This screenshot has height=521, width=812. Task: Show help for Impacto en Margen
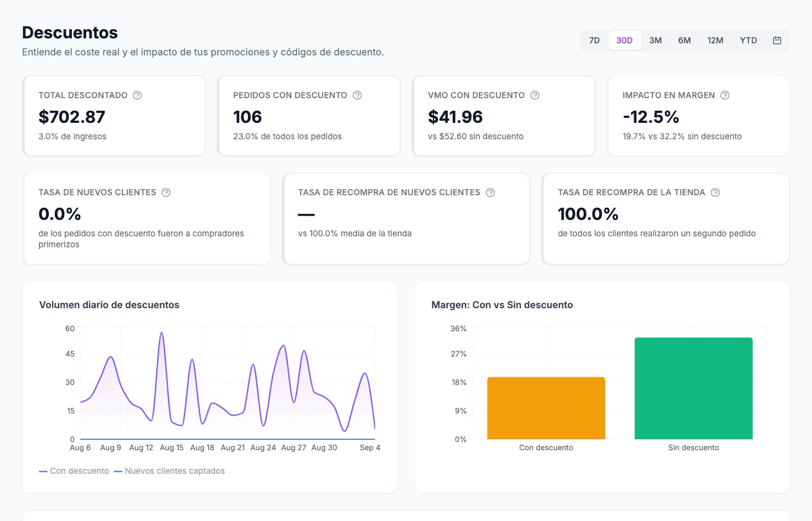coord(725,95)
